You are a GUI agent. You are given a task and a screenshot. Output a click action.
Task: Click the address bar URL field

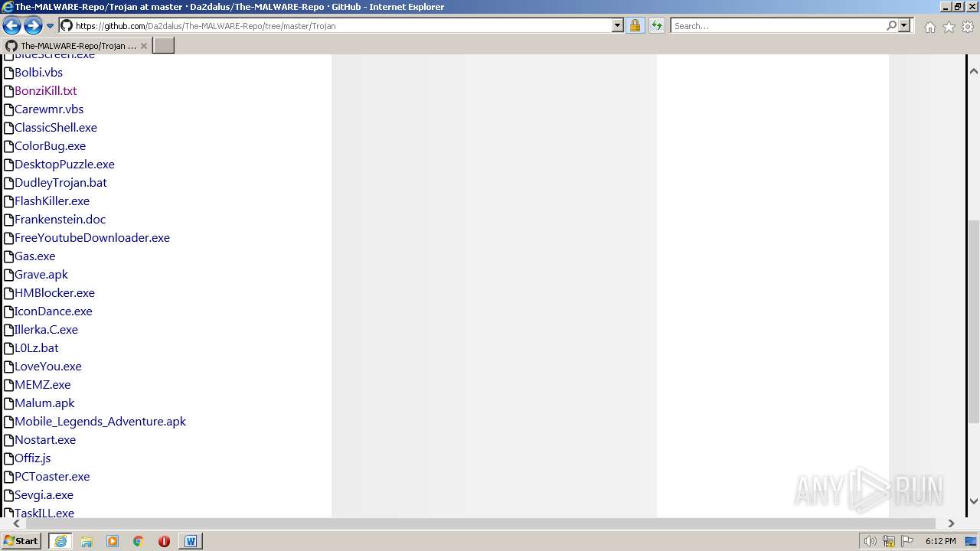335,25
